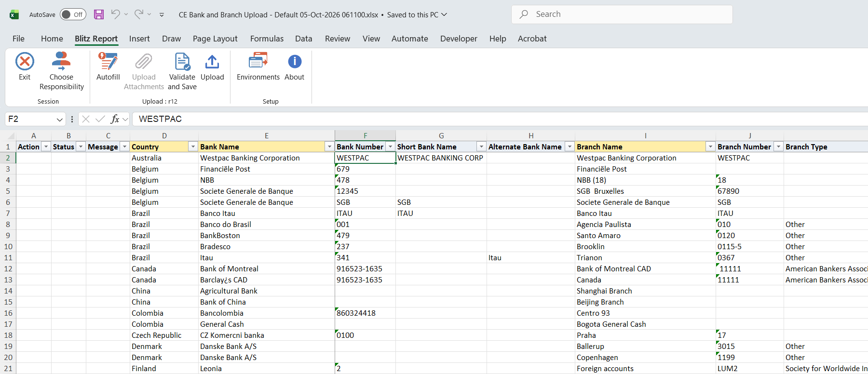The image size is (868, 374).
Task: Click the formula bar showing WESTPAC
Action: 500,119
